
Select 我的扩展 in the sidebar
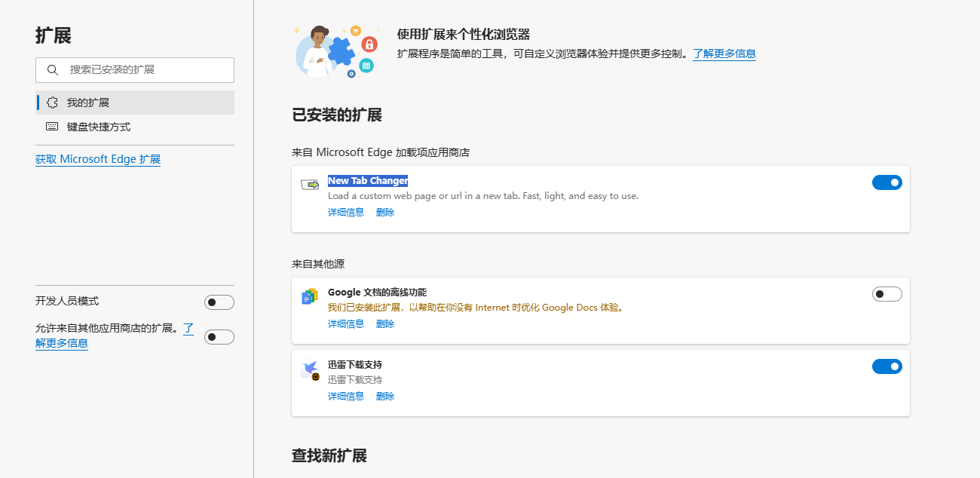135,103
